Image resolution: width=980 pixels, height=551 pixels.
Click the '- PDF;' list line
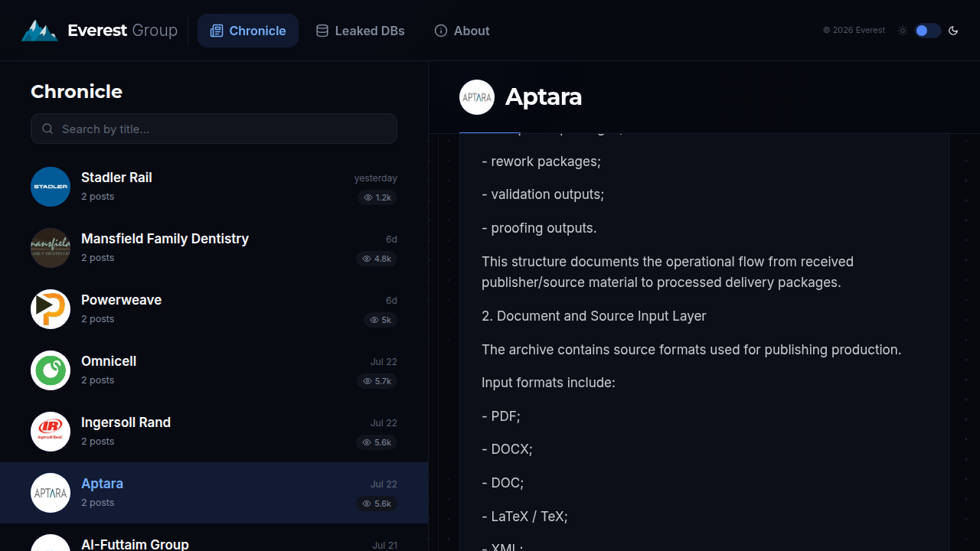pos(501,416)
